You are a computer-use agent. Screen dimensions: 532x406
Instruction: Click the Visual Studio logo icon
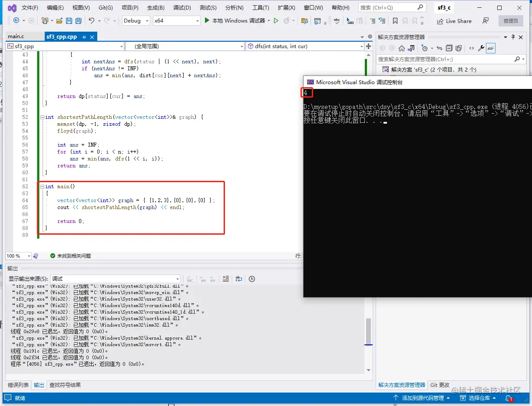[12, 8]
